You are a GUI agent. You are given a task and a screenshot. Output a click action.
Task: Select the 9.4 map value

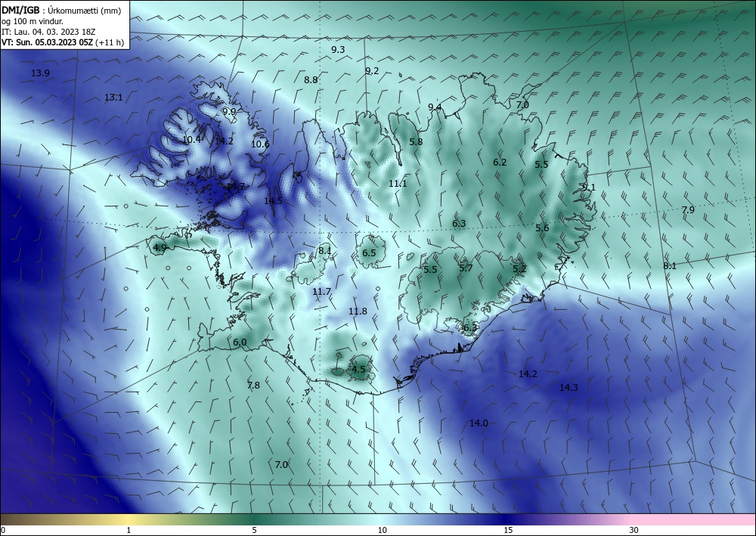[435, 107]
